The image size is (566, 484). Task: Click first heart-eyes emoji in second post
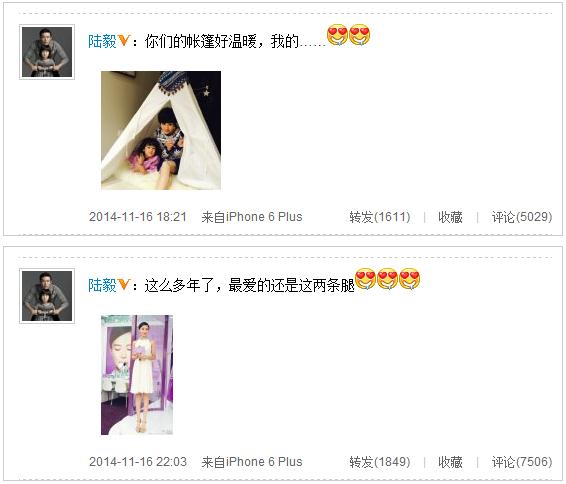click(x=365, y=279)
